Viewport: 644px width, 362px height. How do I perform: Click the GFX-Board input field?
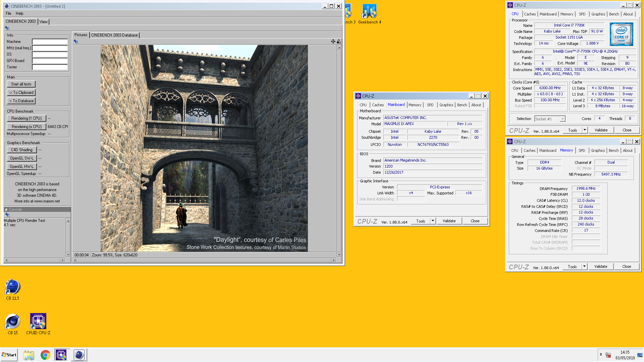click(50, 61)
